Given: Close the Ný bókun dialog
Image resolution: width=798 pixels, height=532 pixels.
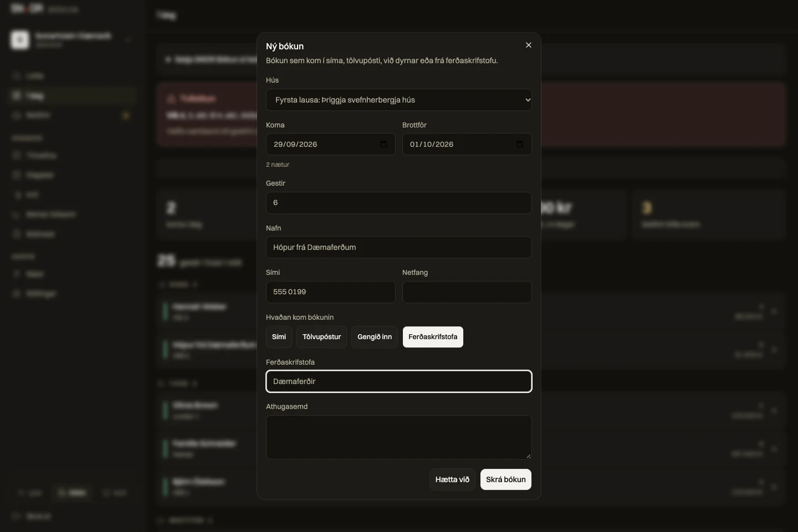Looking at the screenshot, I should click(x=529, y=45).
